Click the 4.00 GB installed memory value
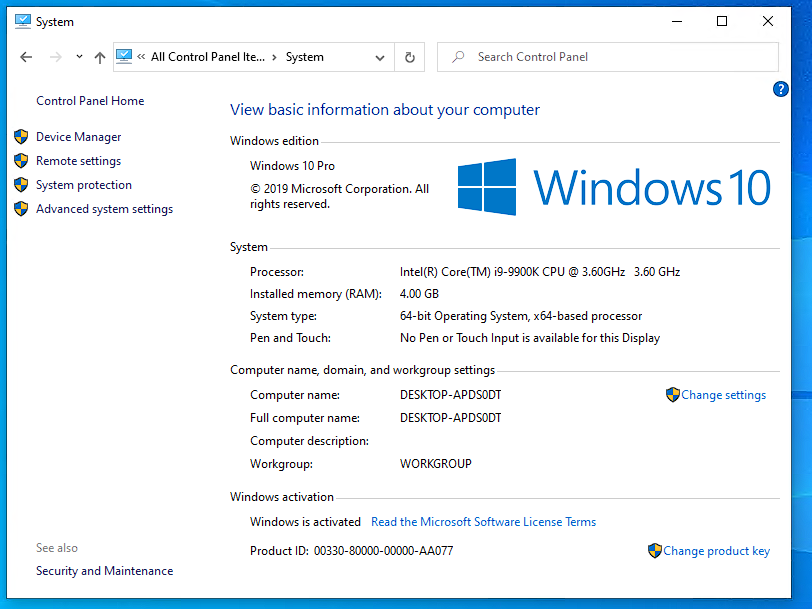Screen dimensions: 812x609 pyautogui.click(x=419, y=294)
